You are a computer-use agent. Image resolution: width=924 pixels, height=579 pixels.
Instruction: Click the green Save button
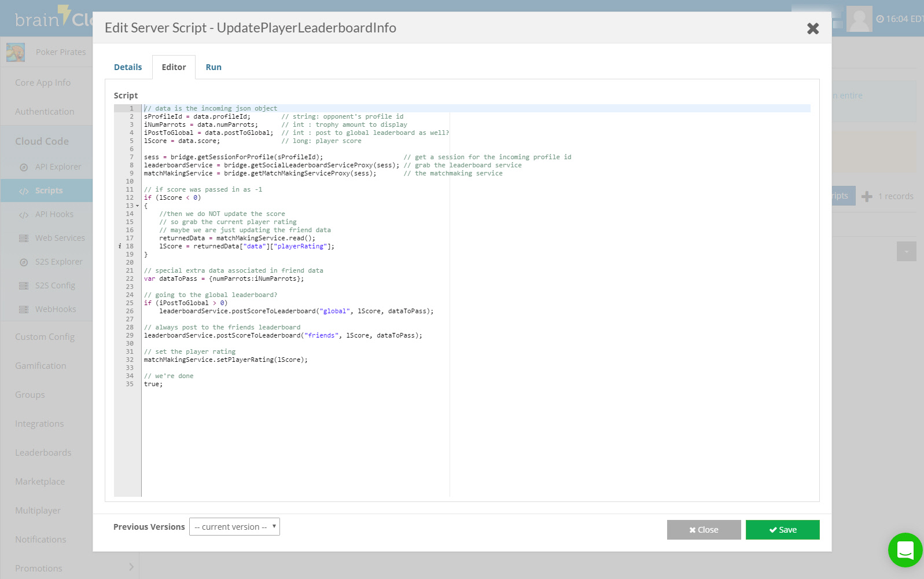point(782,530)
